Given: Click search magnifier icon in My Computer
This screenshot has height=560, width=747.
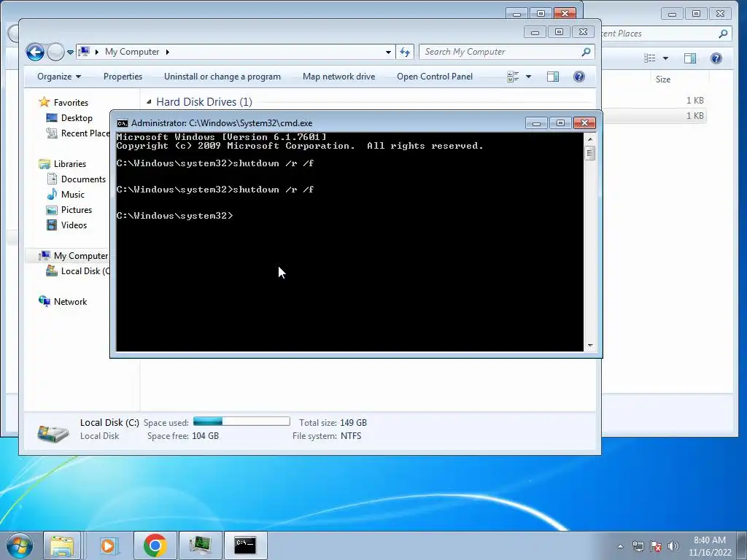Looking at the screenshot, I should pos(586,52).
